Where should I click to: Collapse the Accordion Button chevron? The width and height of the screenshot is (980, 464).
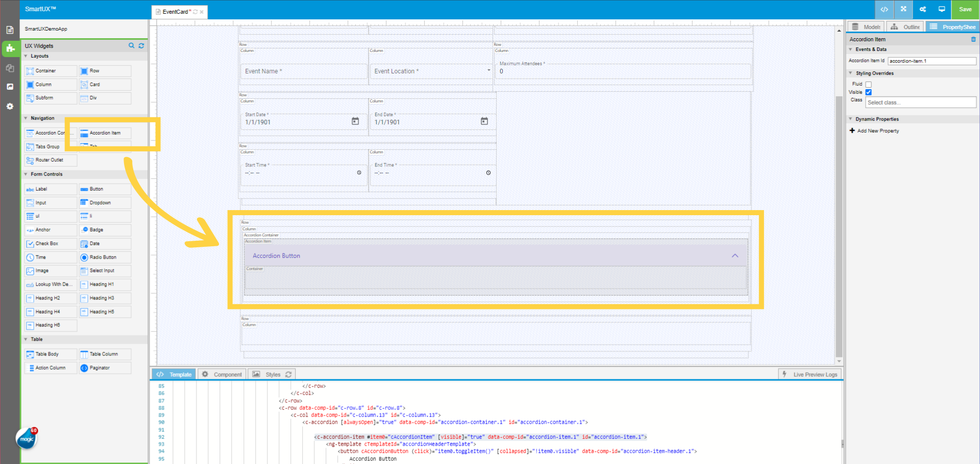[x=735, y=255]
